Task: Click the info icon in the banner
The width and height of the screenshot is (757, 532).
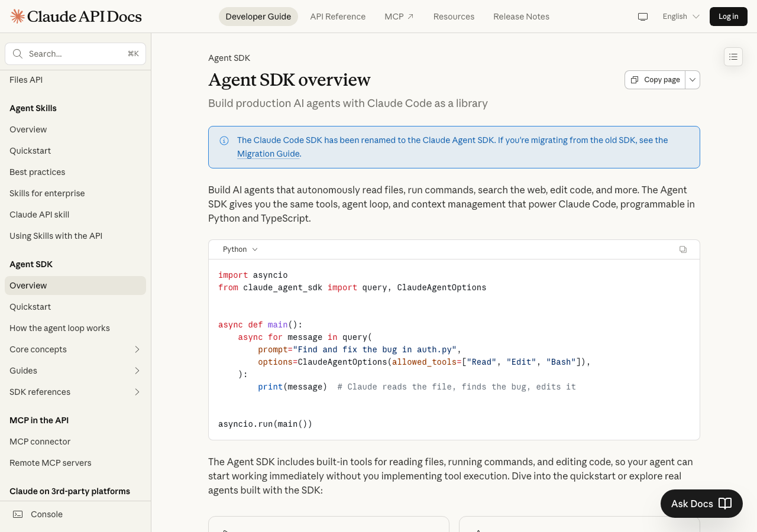Action: (224, 141)
